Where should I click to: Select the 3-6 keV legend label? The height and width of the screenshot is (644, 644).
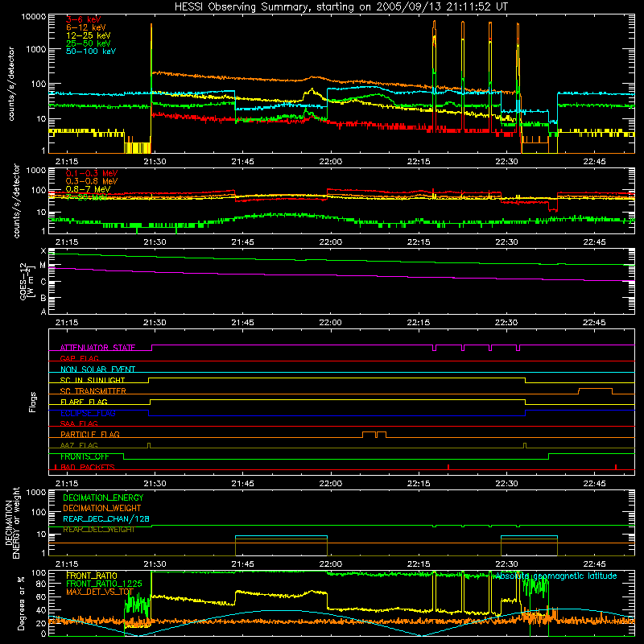tap(84, 19)
